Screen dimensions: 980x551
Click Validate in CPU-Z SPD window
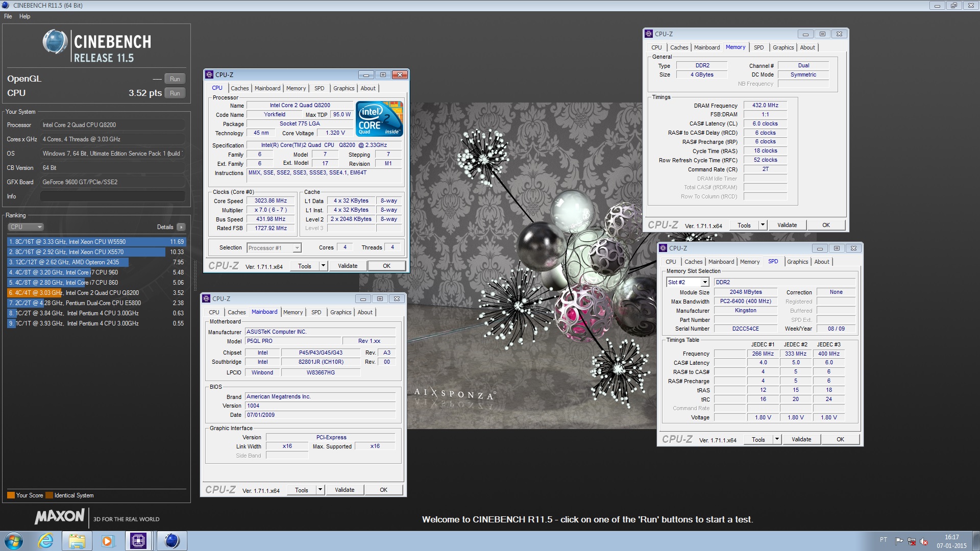(801, 439)
